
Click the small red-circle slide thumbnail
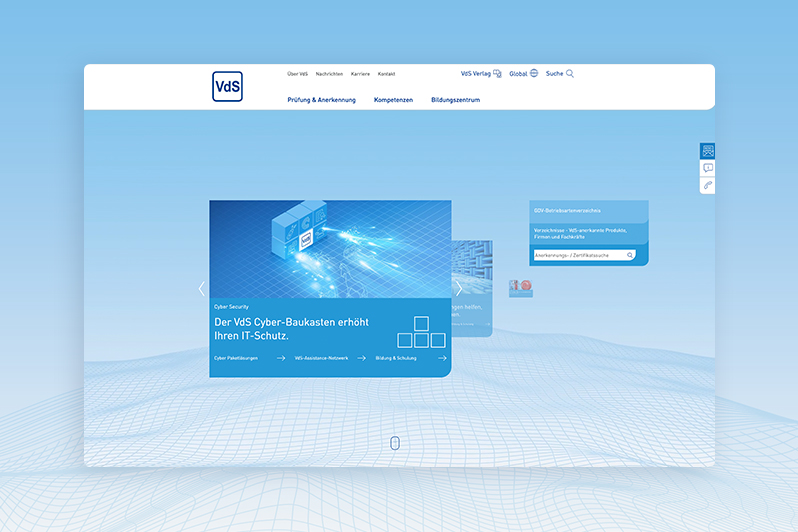521,289
